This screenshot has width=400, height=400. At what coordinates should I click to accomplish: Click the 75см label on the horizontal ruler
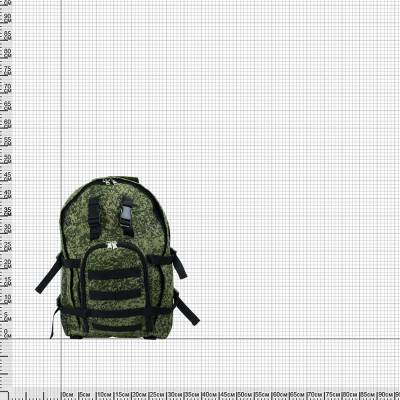pos(333,395)
